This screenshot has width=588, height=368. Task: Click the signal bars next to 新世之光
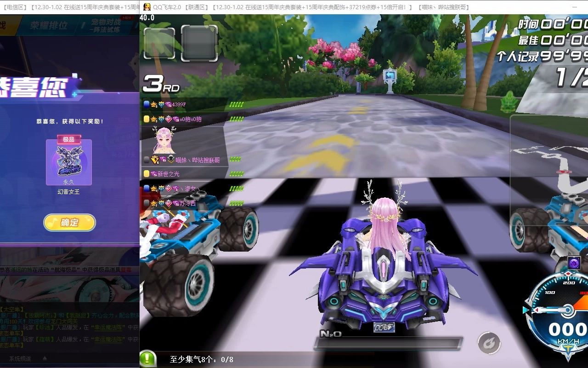[x=237, y=174]
